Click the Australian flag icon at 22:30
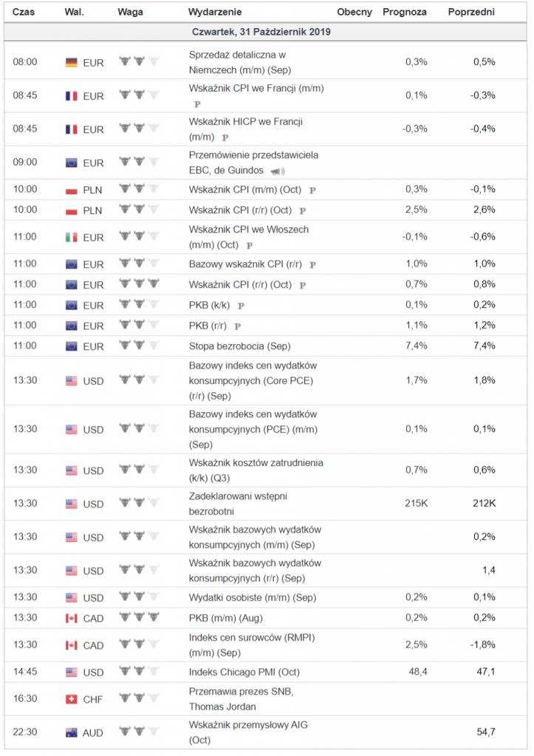Screen dimensions: 534x756 point(72,733)
